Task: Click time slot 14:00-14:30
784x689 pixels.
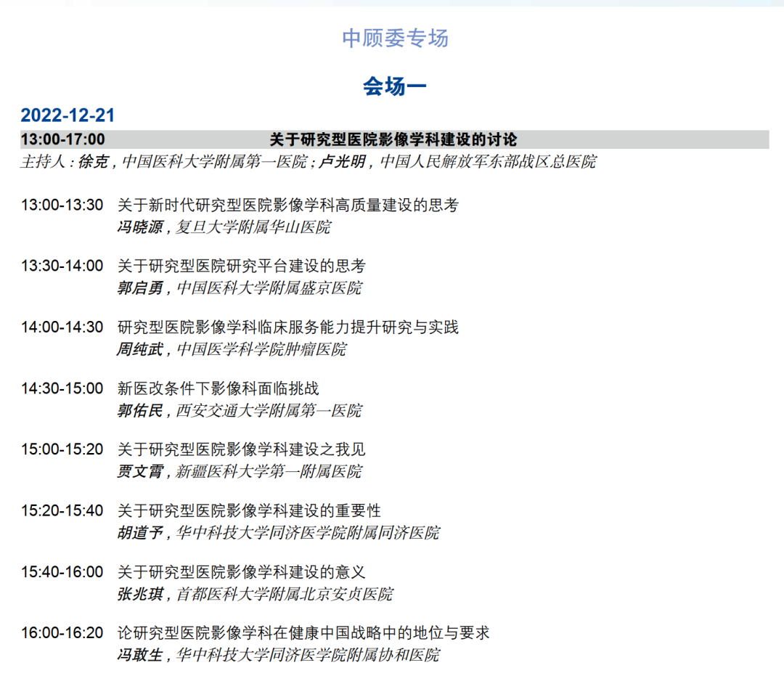Action: pyautogui.click(x=62, y=327)
